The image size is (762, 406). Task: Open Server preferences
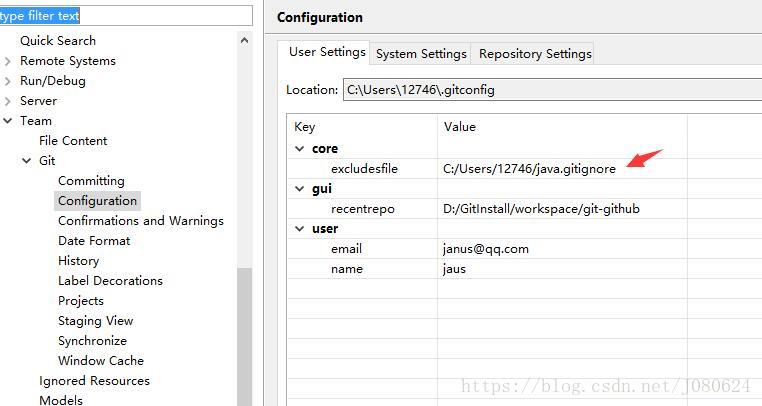pos(38,101)
